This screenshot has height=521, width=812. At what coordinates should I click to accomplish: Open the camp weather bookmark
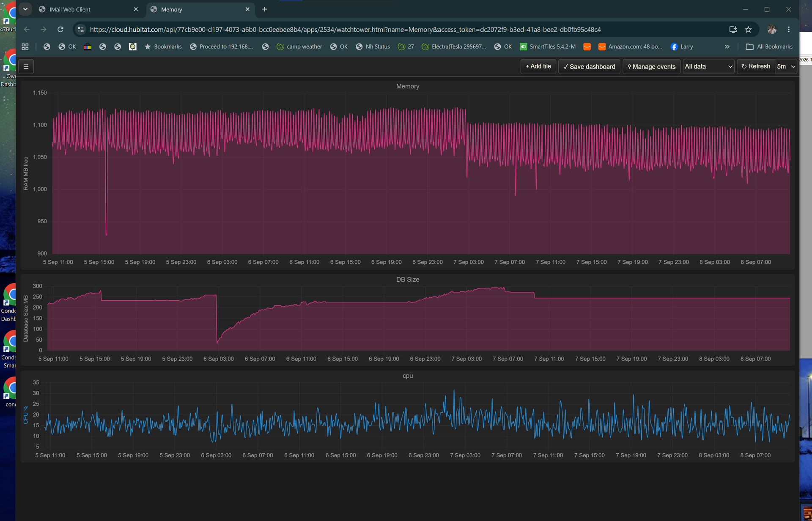pos(299,47)
